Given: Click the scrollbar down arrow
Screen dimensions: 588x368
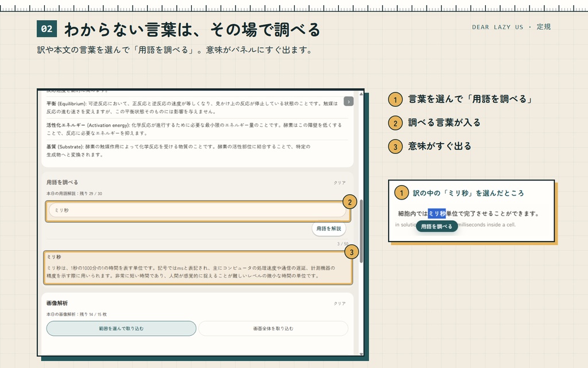Looking at the screenshot, I should click(362, 354).
